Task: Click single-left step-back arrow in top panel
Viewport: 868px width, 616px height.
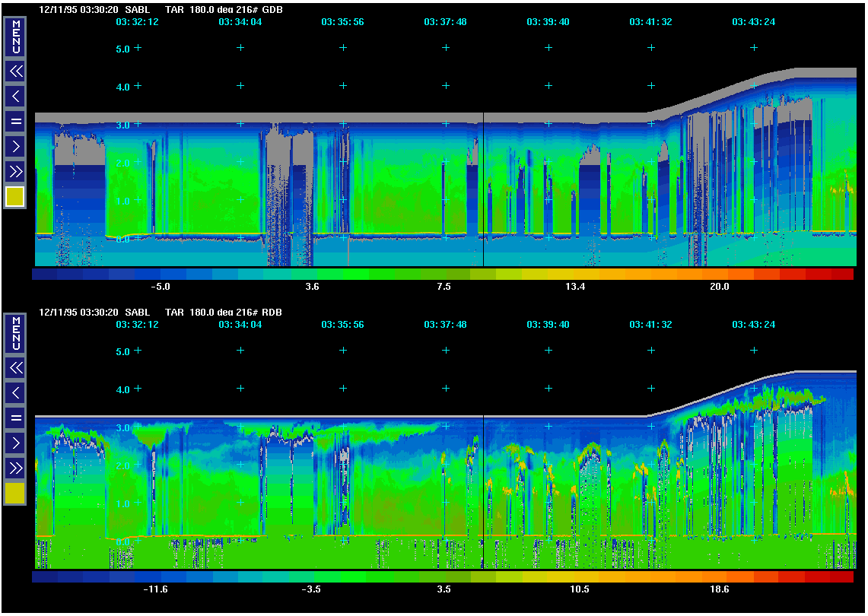Action: (15, 96)
